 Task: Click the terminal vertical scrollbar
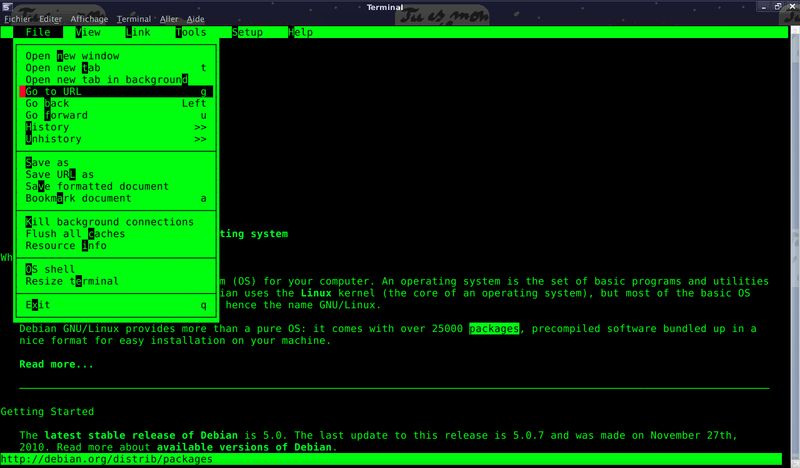[x=795, y=245]
